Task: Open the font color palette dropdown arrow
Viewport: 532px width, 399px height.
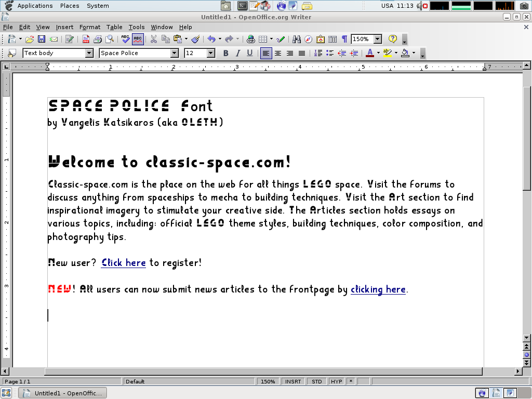Action: (x=378, y=54)
